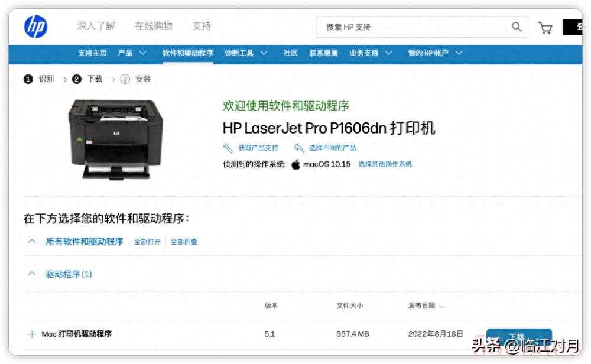
Task: Click the step 1 识别 circle
Action: pyautogui.click(x=28, y=79)
